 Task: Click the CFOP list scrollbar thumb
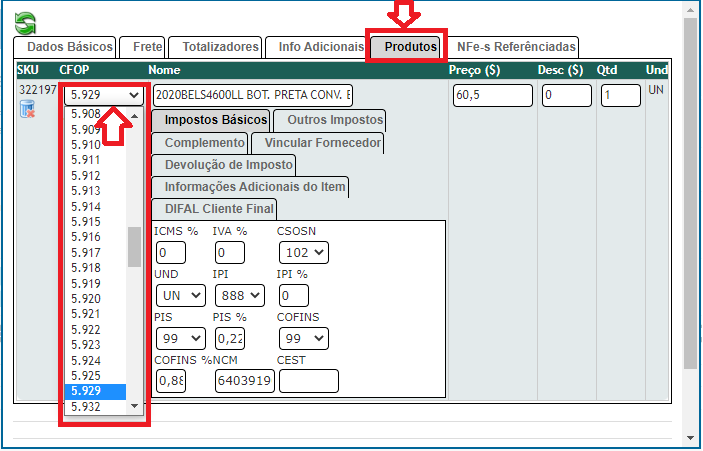[134, 246]
